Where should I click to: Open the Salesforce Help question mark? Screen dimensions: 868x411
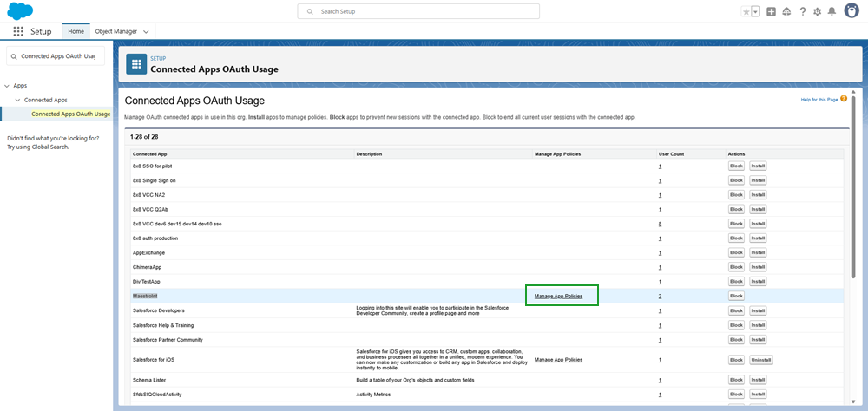802,11
